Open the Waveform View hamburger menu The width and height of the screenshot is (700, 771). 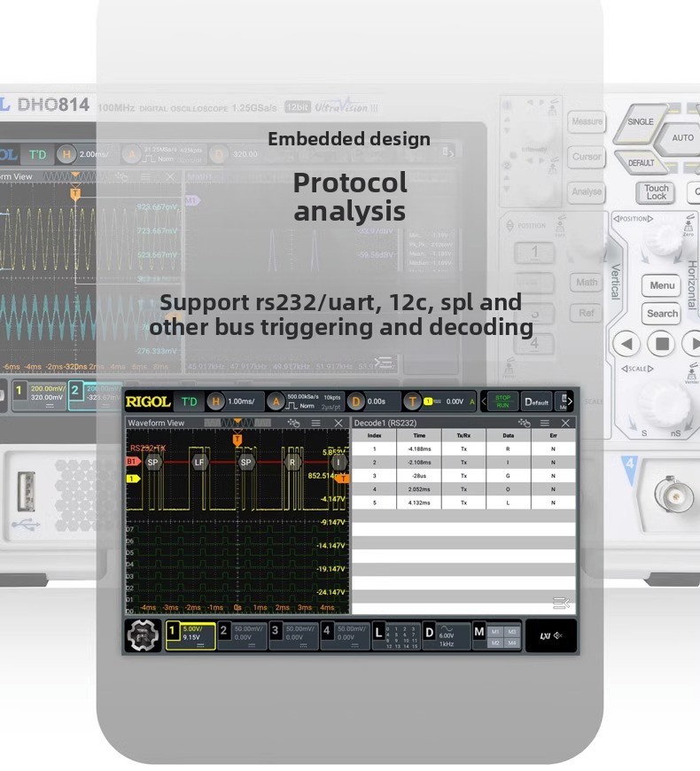[316, 423]
